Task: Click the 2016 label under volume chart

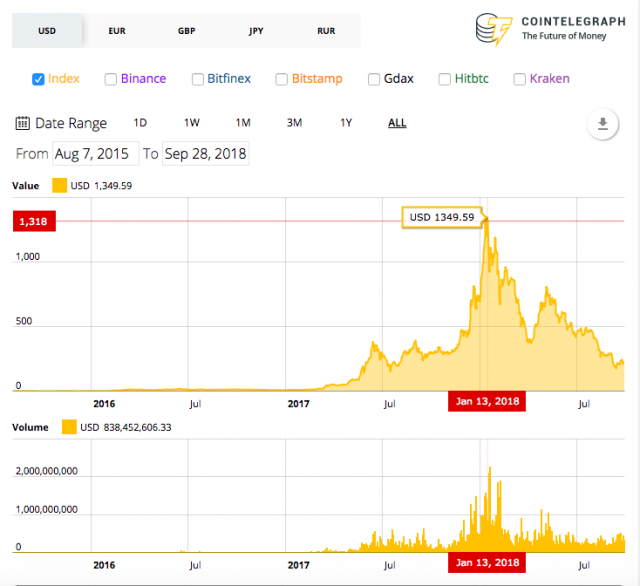Action: tap(104, 565)
